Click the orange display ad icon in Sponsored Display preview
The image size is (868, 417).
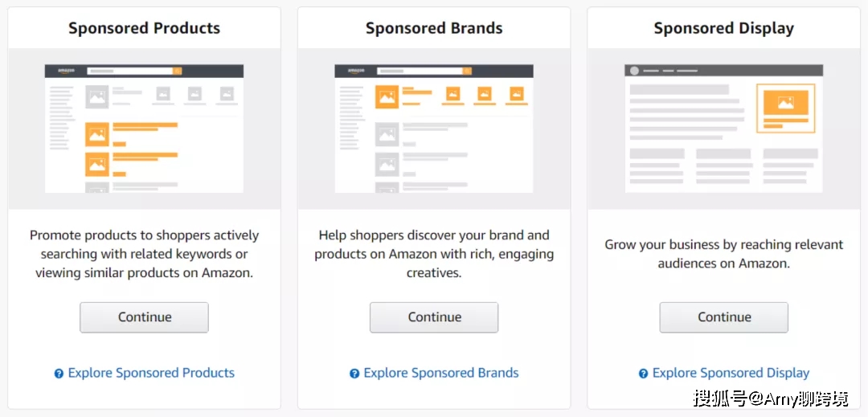(x=785, y=103)
